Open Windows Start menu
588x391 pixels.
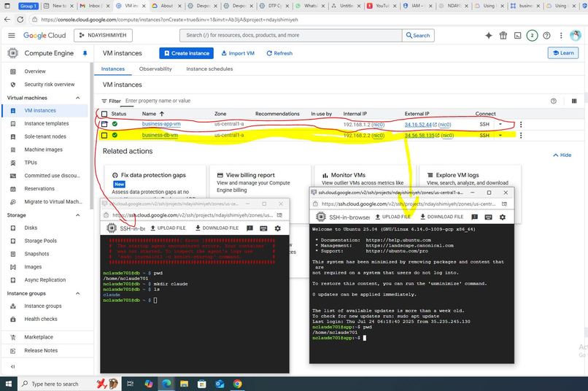click(x=8, y=384)
